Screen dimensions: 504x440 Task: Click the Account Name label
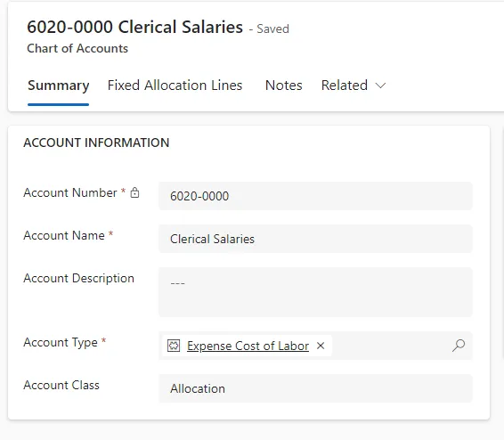[x=64, y=235]
